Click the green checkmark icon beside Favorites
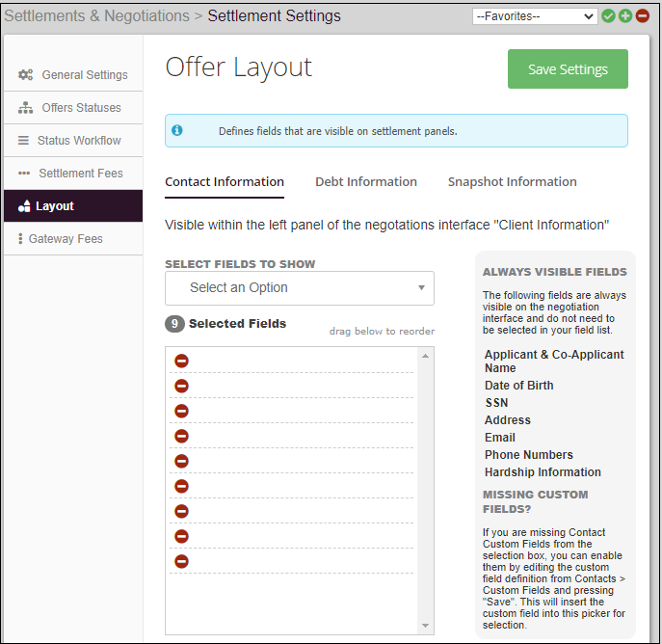The height and width of the screenshot is (644, 662). click(608, 16)
